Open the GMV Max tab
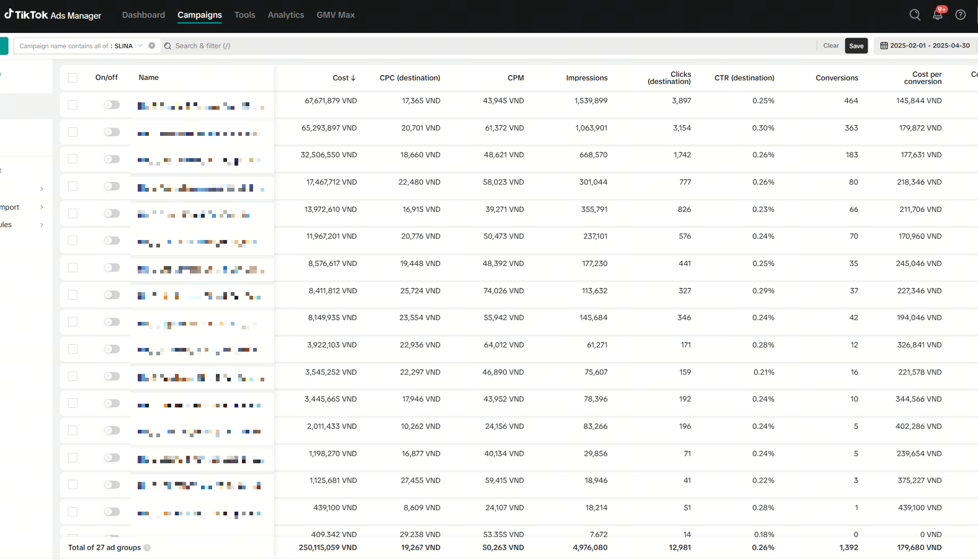 (x=335, y=15)
